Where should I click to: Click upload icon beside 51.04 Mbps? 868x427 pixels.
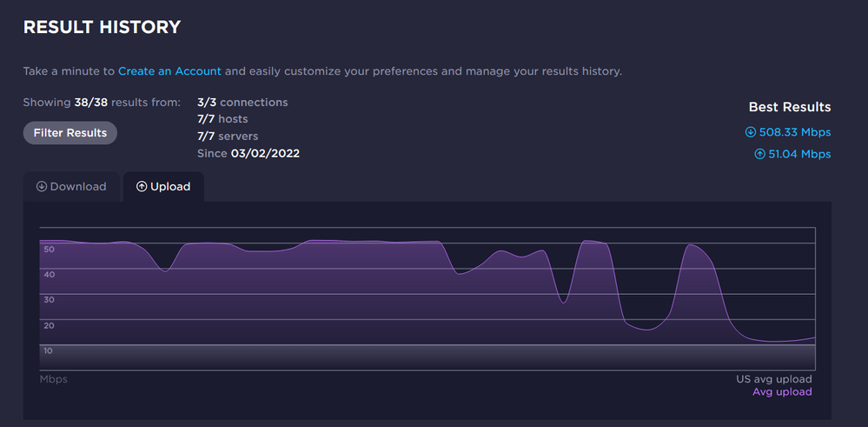(x=759, y=155)
